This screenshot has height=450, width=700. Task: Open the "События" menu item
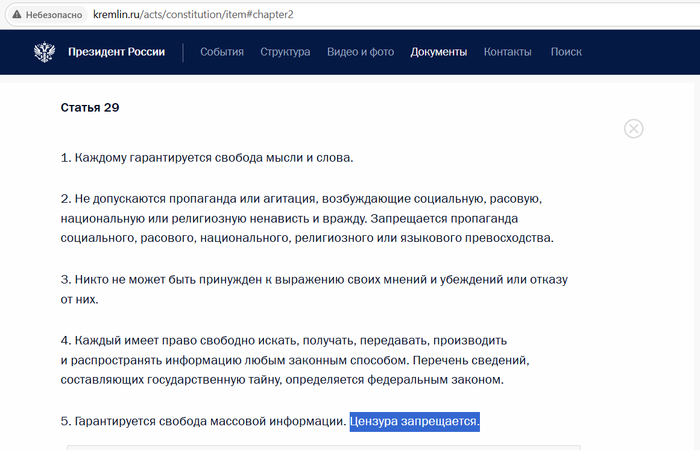click(x=222, y=52)
